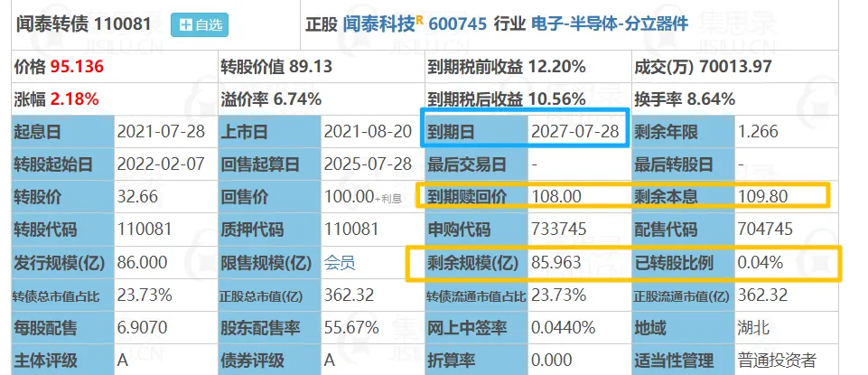Click 债券评级 value A
868x375 pixels.
click(x=330, y=361)
